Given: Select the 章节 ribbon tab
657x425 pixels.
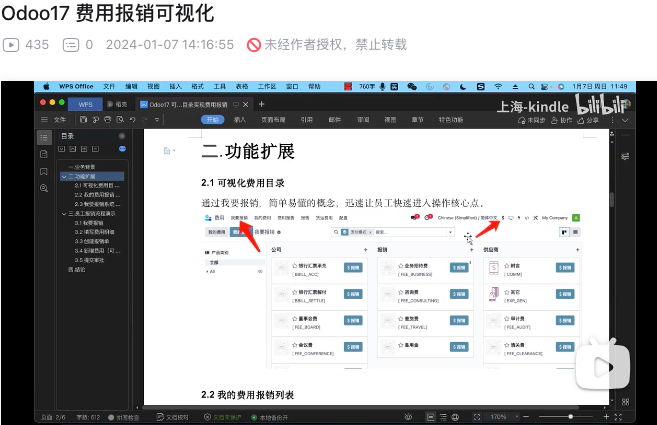Looking at the screenshot, I should click(417, 120).
